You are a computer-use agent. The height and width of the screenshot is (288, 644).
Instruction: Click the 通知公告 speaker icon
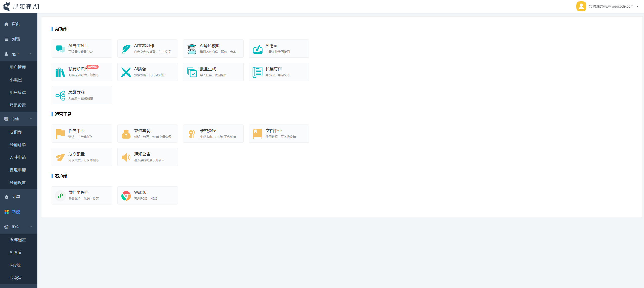[126, 157]
